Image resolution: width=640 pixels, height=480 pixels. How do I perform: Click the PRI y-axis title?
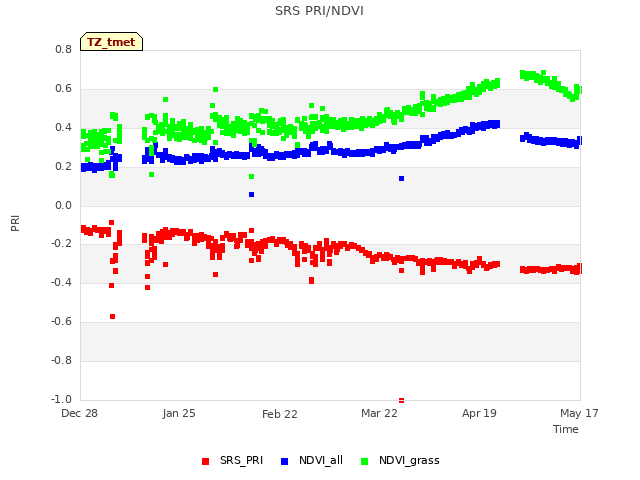click(x=15, y=223)
